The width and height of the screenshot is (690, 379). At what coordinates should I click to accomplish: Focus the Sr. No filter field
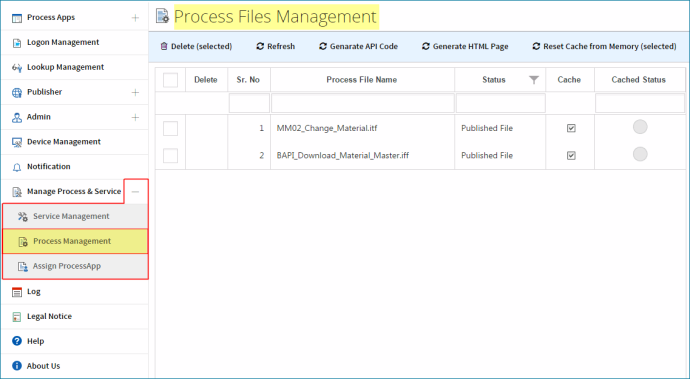tap(249, 104)
